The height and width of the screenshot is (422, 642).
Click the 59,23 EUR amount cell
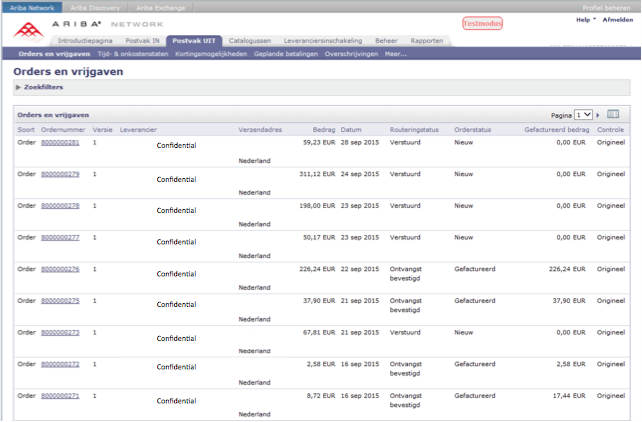319,142
